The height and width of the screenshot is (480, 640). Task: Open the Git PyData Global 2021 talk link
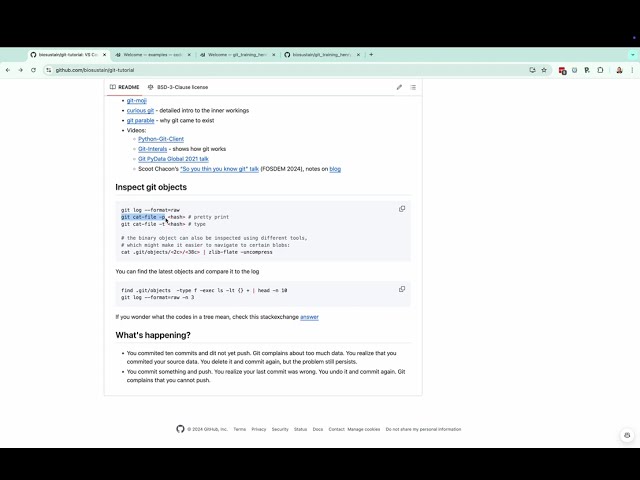(173, 159)
